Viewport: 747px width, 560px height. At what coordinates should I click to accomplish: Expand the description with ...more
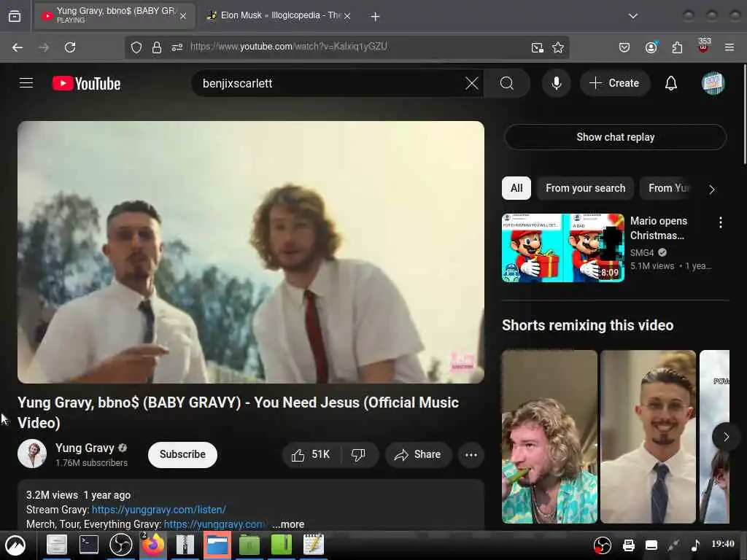click(289, 524)
